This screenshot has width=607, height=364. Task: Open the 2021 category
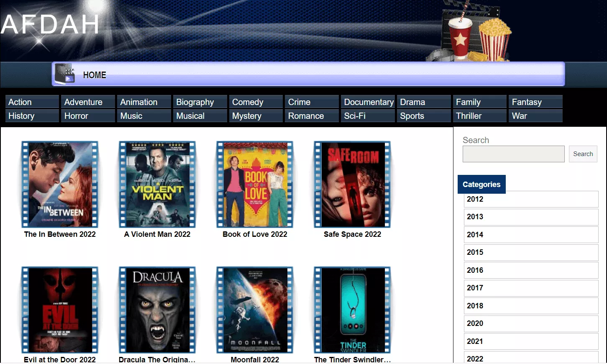point(531,341)
